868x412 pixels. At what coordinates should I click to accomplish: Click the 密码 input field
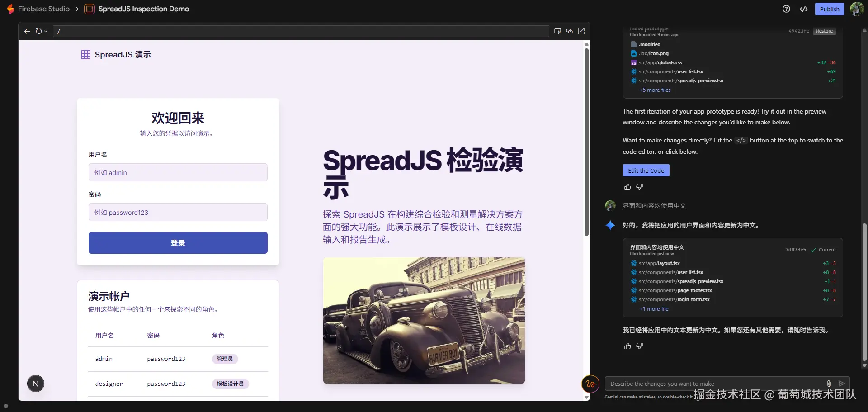[x=178, y=212]
